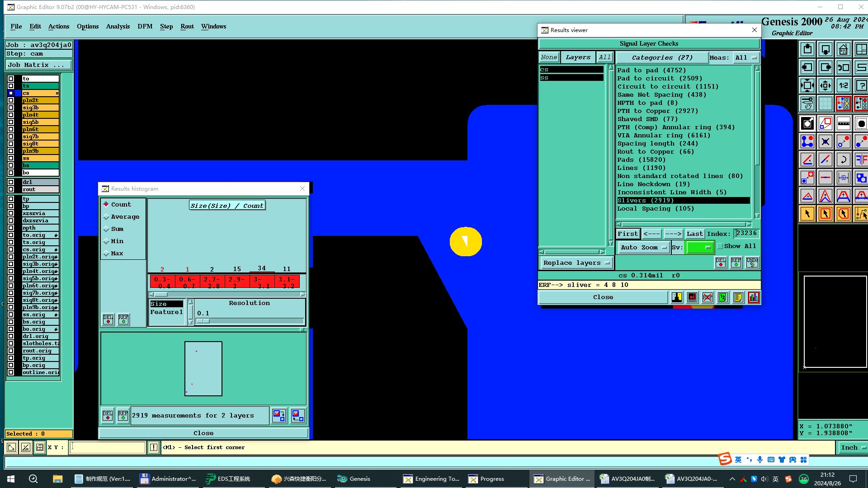Open the Inch units dropdown
Screen dimensions: 868x488
(x=852, y=447)
